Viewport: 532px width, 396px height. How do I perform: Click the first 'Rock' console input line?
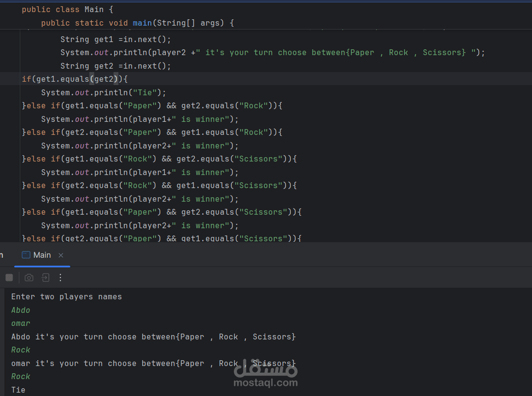[21, 350]
